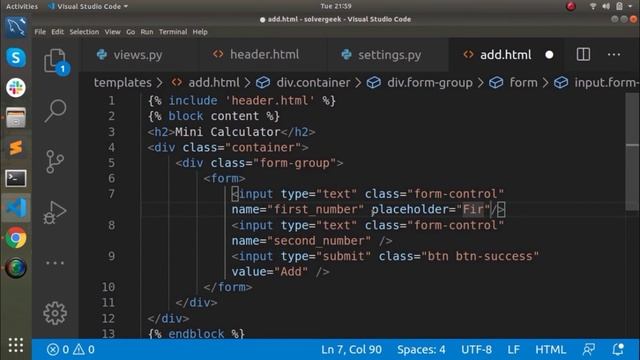Click the "btn btn-success" class value
Viewport: 640px width, 360px height.
(x=480, y=256)
